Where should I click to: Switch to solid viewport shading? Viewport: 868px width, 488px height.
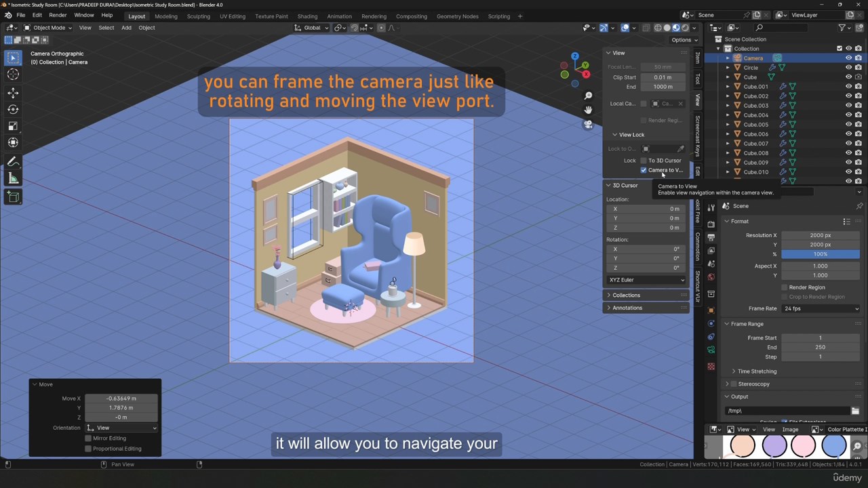[x=667, y=28]
